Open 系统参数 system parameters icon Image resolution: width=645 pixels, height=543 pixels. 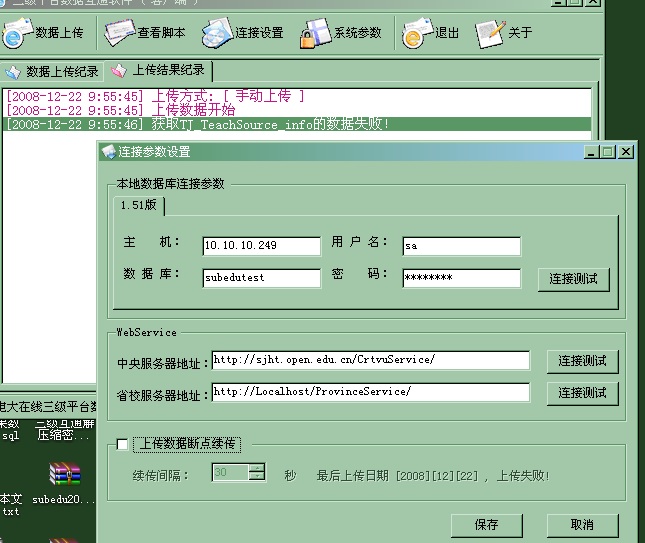(x=316, y=34)
